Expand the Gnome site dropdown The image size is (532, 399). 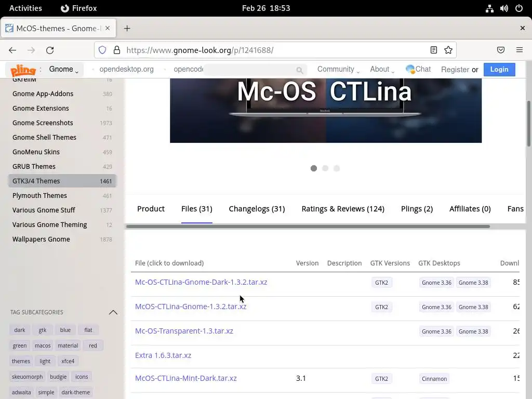(x=64, y=69)
